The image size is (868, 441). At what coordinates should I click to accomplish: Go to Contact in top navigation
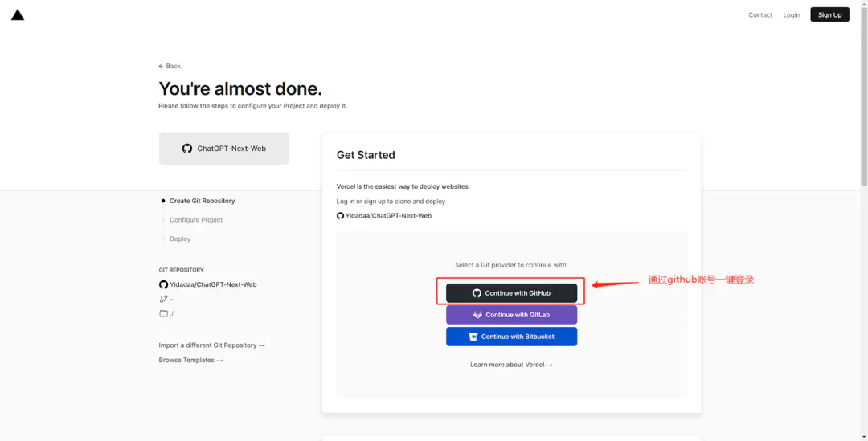760,14
